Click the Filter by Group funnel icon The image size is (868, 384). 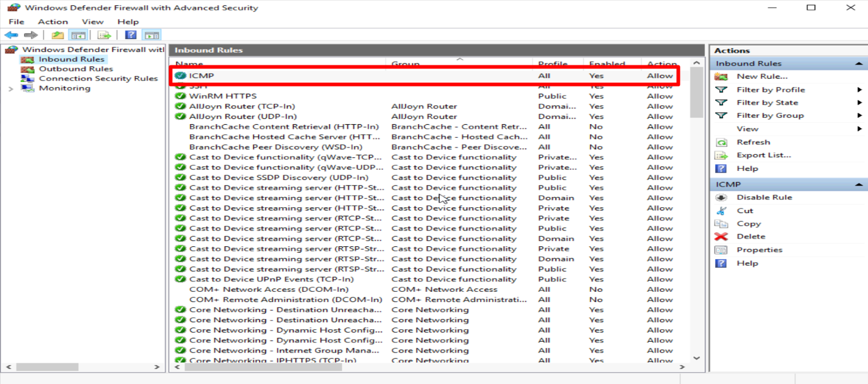722,116
